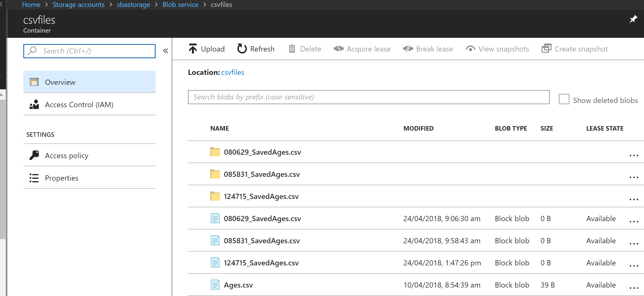The image size is (644, 296).
Task: Sort by LEASE STATE column header
Action: click(x=604, y=128)
